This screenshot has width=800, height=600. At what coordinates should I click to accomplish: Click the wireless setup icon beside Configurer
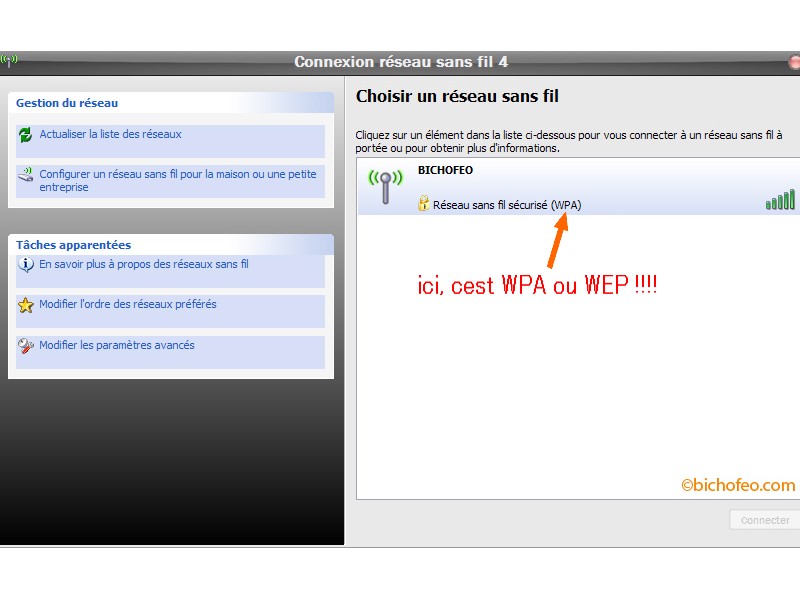pos(26,175)
